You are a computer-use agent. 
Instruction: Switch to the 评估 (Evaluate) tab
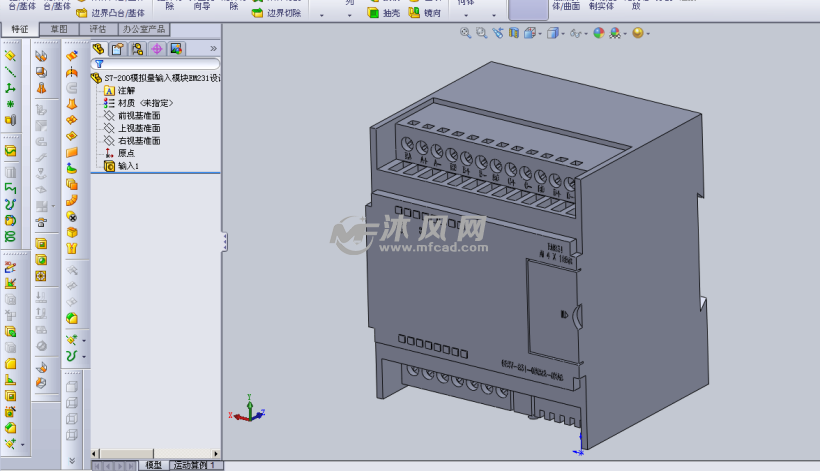(x=98, y=29)
